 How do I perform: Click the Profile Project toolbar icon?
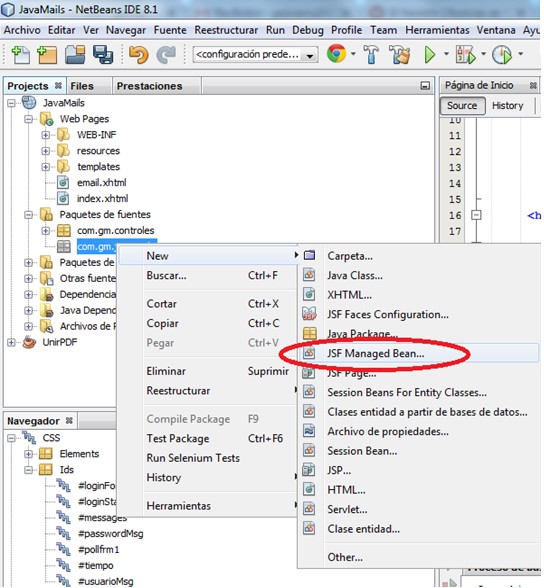pos(502,55)
